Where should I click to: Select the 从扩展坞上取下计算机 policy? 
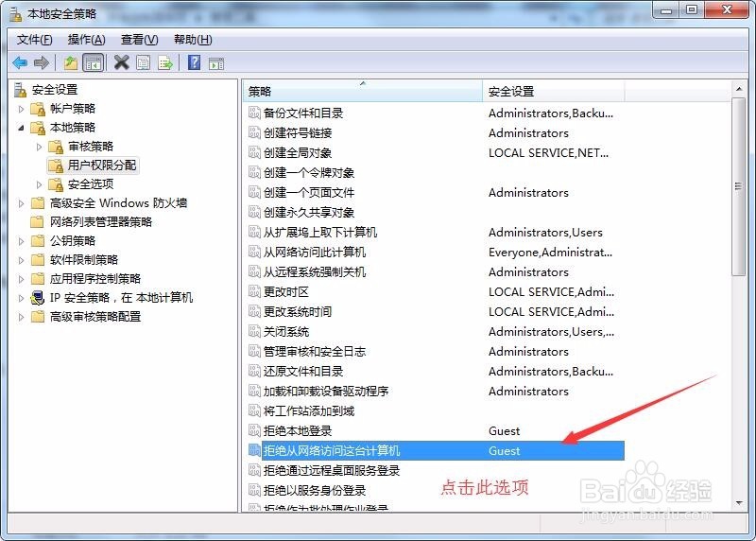(x=320, y=232)
